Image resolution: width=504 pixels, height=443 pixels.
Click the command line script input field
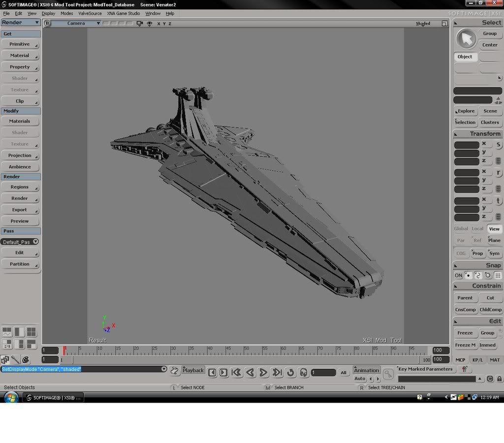pyautogui.click(x=81, y=369)
